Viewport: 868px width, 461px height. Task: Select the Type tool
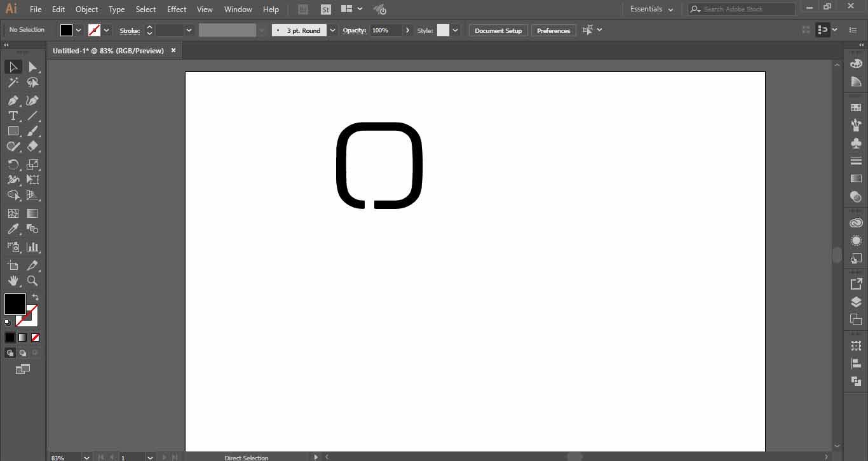pyautogui.click(x=13, y=116)
